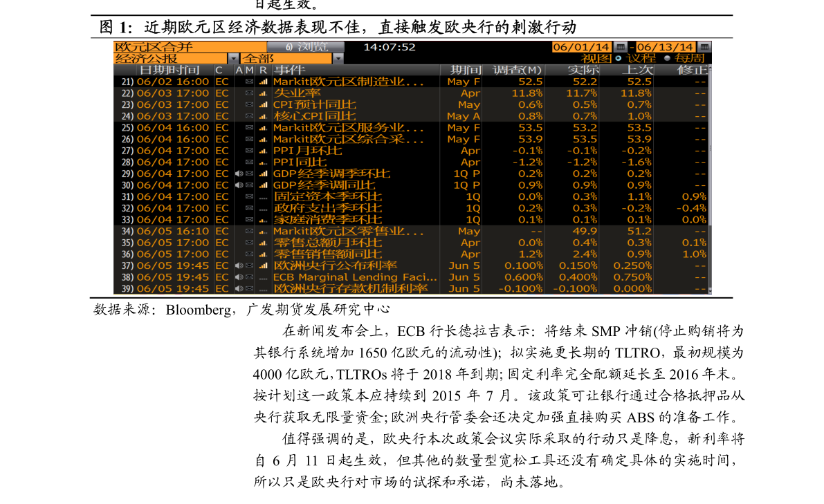
Task: Click the speaker icon on row 39 欧洲央行存款机制利率
Action: pyautogui.click(x=239, y=289)
